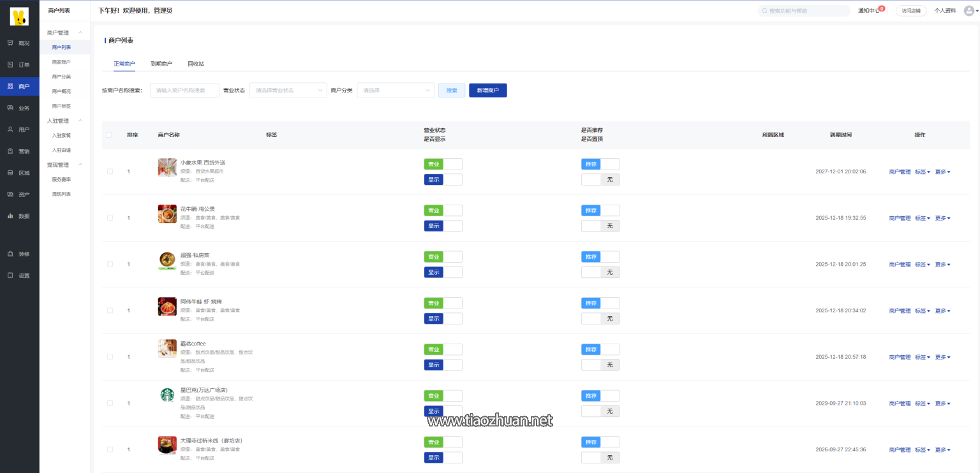Check the select-all checkbox in table header
This screenshot has height=473, width=980.
pos(108,135)
